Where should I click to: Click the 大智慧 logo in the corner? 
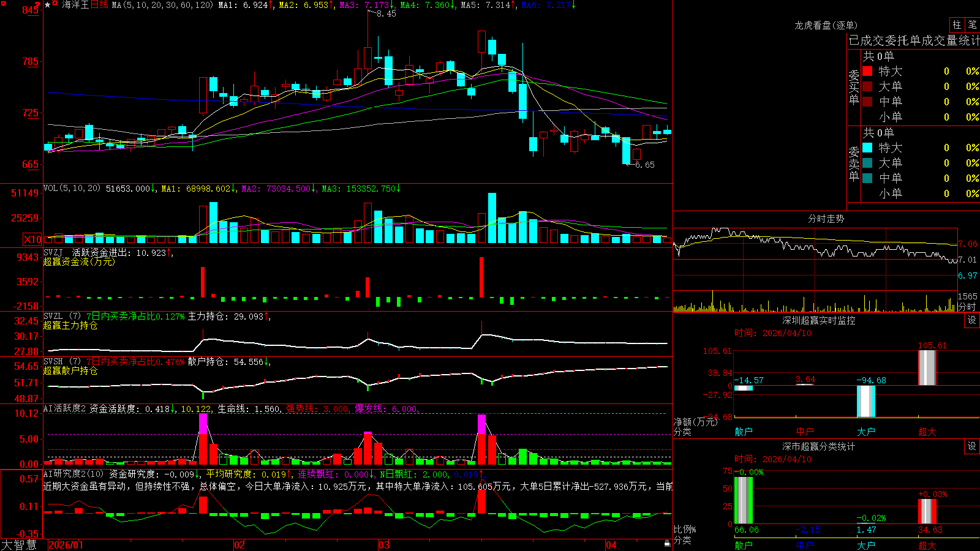(x=19, y=545)
